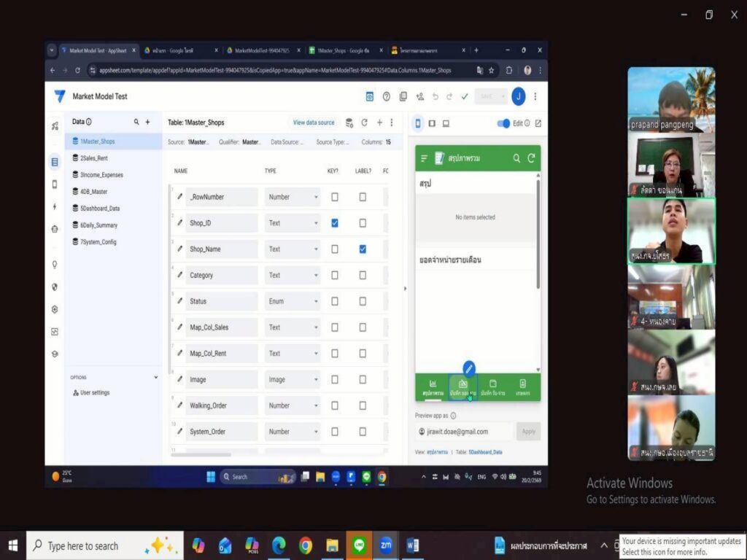This screenshot has width=747, height=560.
Task: Open Zoom from the Windows taskbar
Action: (385, 545)
